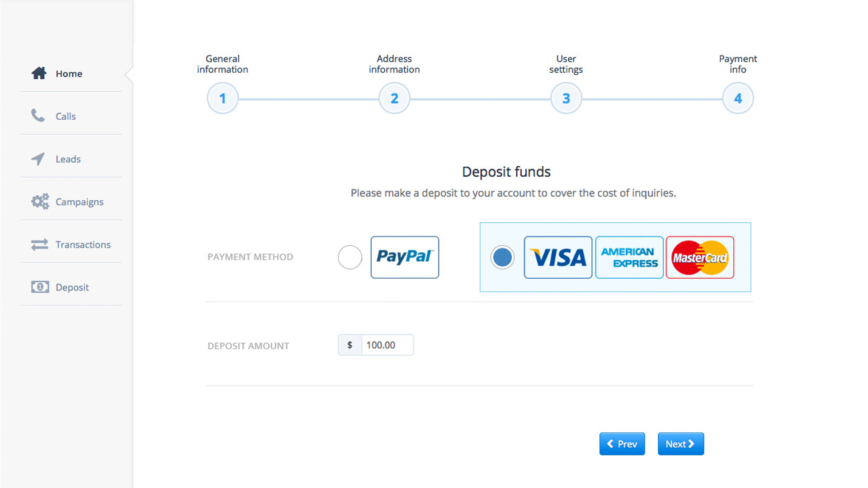Select the credit card radio button
Screen dimensions: 868x488
(x=502, y=257)
